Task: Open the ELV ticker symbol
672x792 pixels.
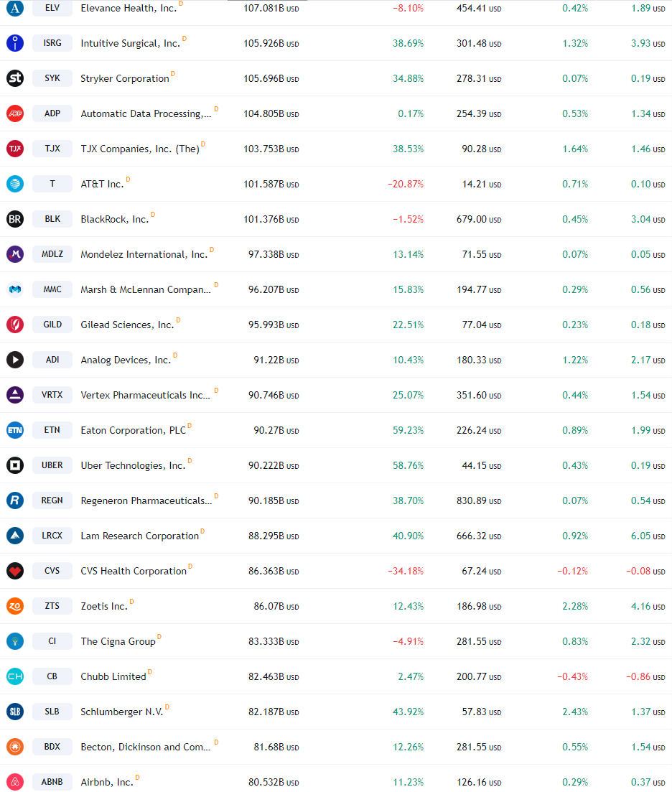Action: point(52,8)
